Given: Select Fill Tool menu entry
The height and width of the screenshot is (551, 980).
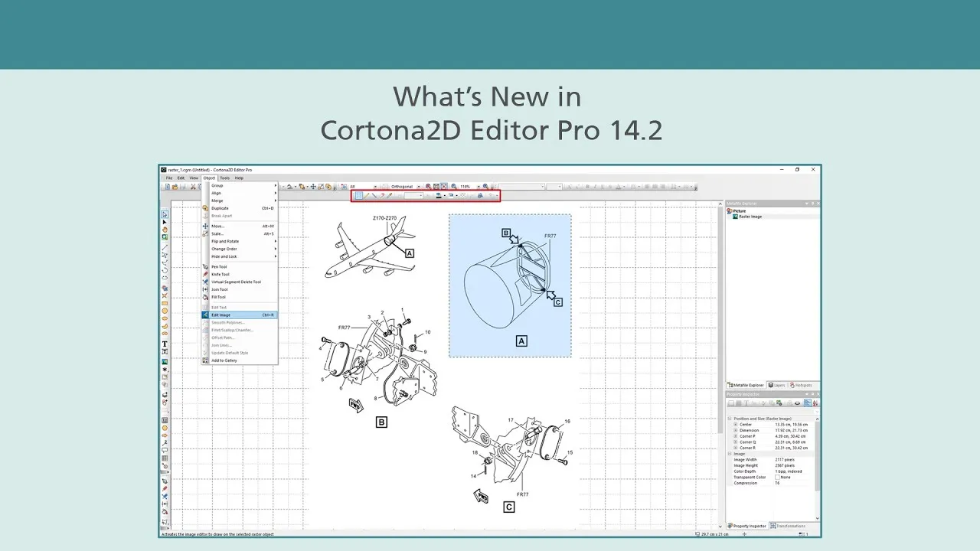Looking at the screenshot, I should [240, 297].
